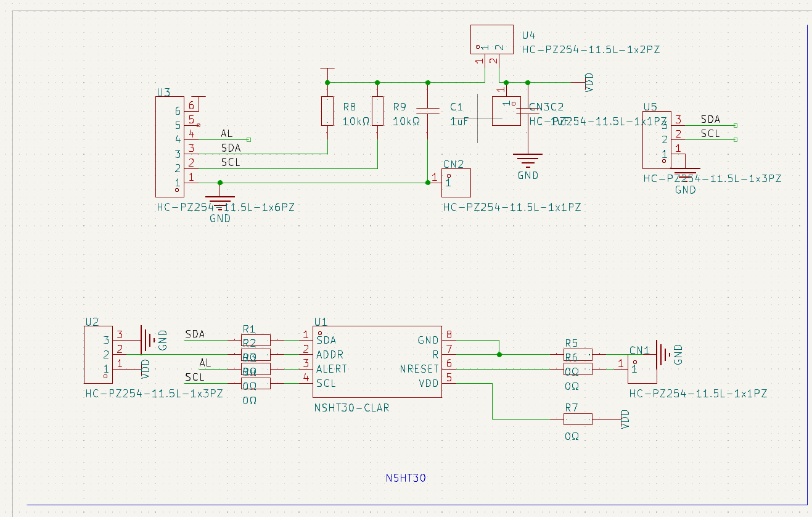Image resolution: width=812 pixels, height=517 pixels.
Task: Select the AL net label beside U3 pin 4
Action: [227, 134]
